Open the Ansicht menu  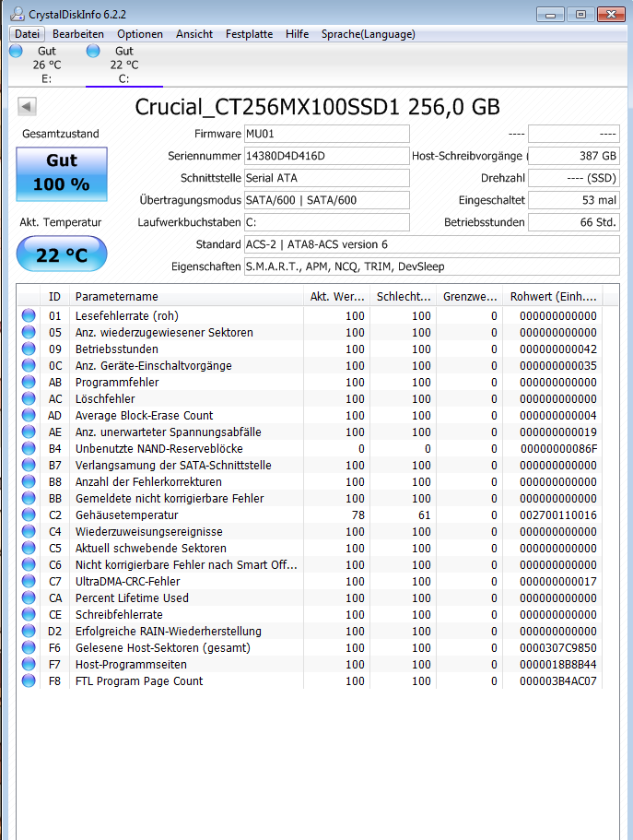tap(194, 34)
